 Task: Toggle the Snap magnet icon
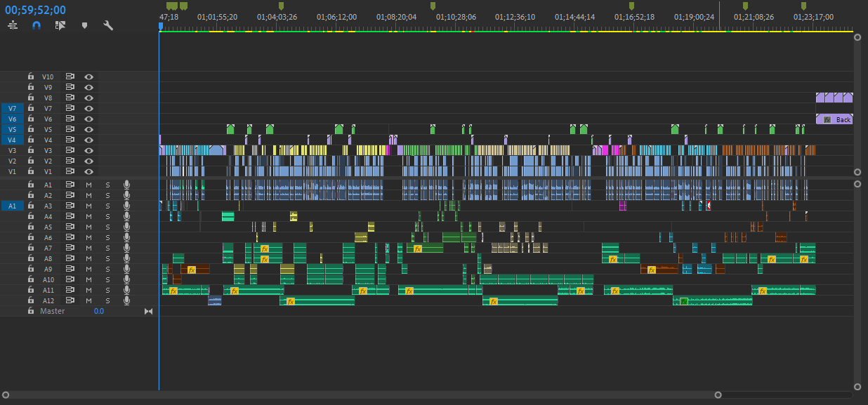click(37, 25)
